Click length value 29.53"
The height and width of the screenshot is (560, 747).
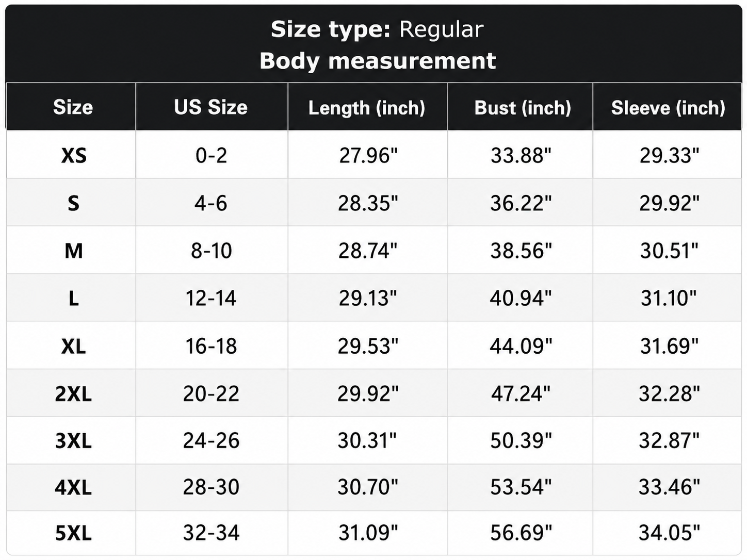click(368, 346)
